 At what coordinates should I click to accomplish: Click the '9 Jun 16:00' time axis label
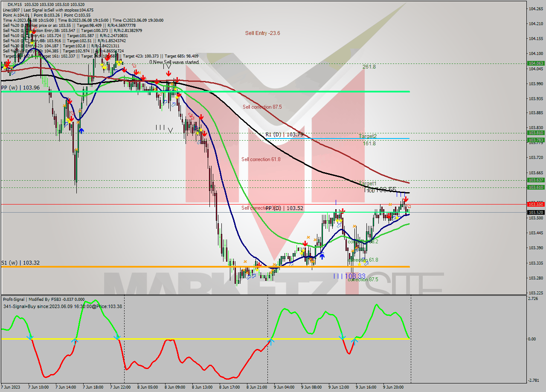[366, 387]
